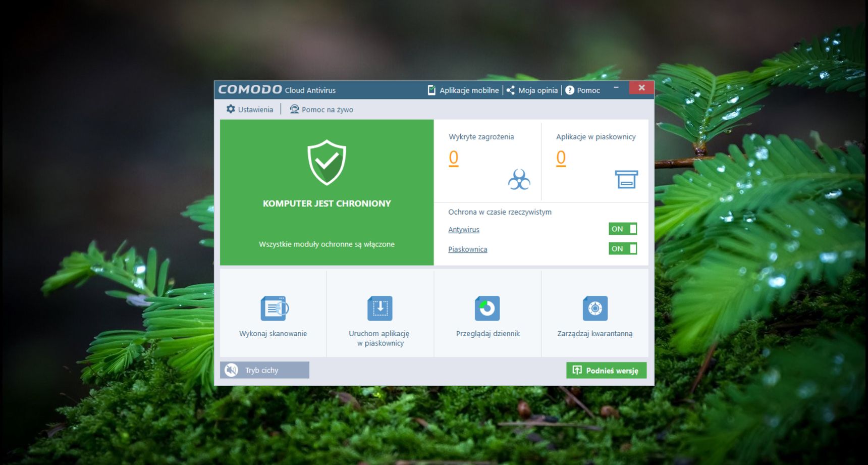Click the Wykonaj skanowanie scan icon
The height and width of the screenshot is (465, 868).
point(275,308)
